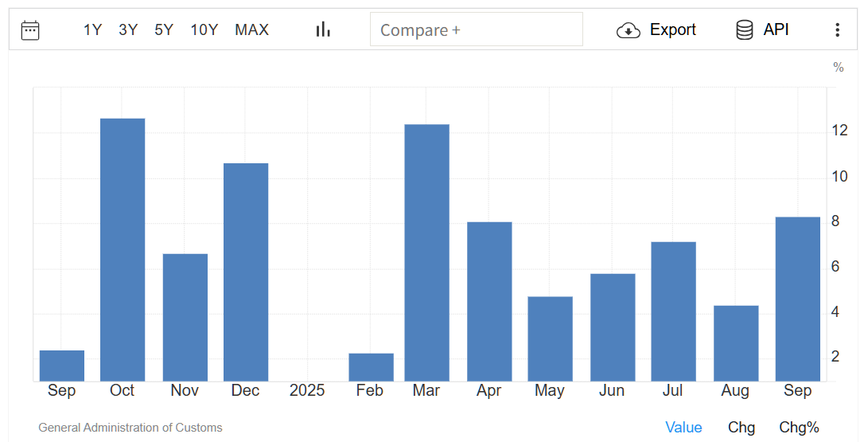Click the March bar in the chart
The width and height of the screenshot is (868, 442).
426,252
